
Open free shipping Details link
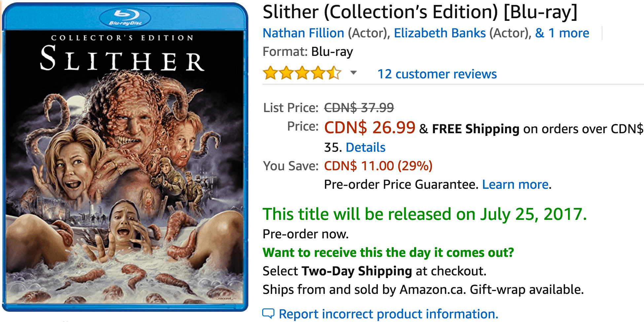pyautogui.click(x=366, y=147)
